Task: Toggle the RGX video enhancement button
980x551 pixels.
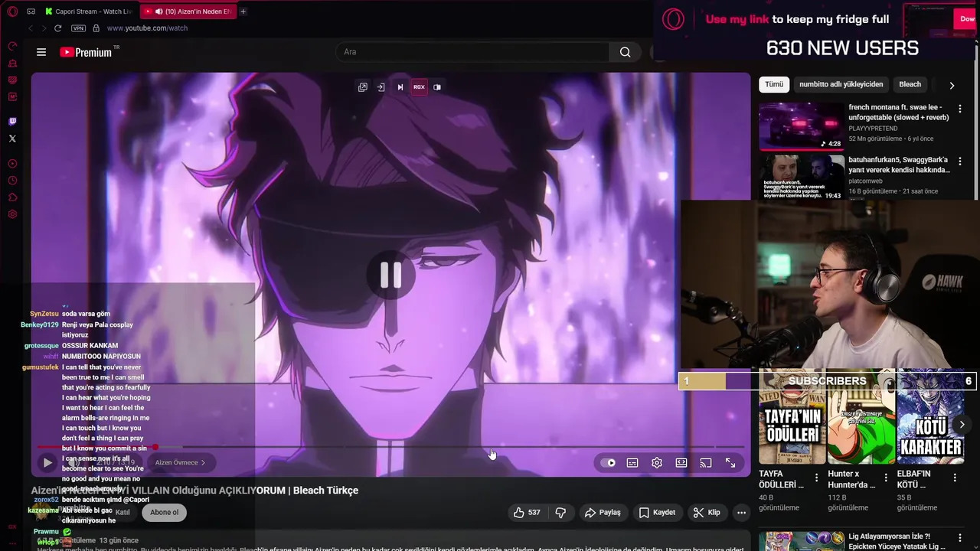Action: click(419, 87)
